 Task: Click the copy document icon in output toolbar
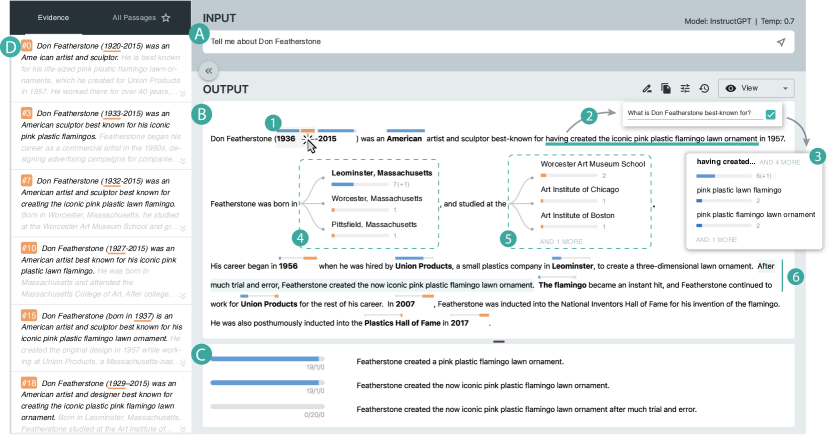click(x=666, y=88)
